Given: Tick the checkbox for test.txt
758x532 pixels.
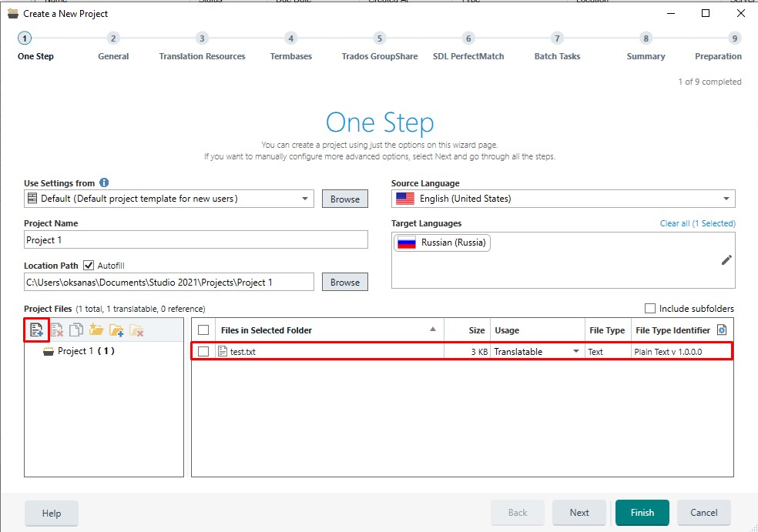Looking at the screenshot, I should (203, 351).
